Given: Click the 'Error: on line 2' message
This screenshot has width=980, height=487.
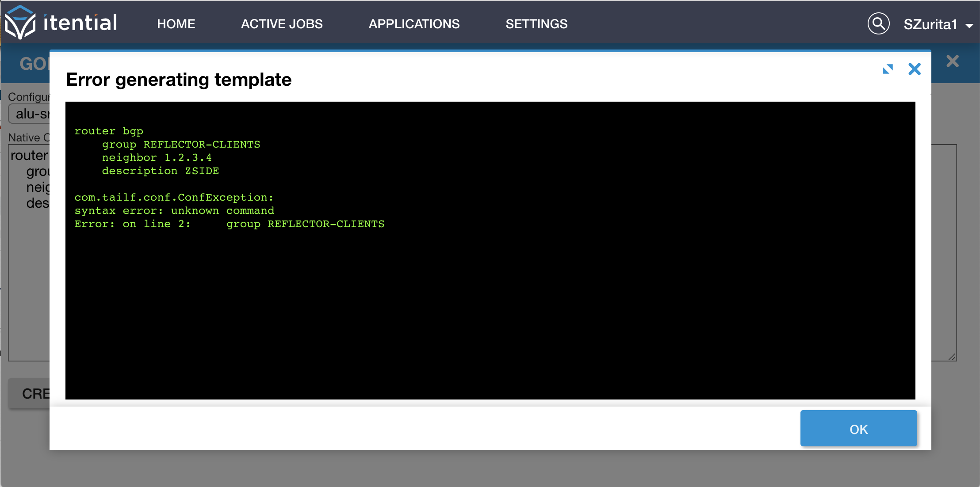Looking at the screenshot, I should click(x=229, y=224).
